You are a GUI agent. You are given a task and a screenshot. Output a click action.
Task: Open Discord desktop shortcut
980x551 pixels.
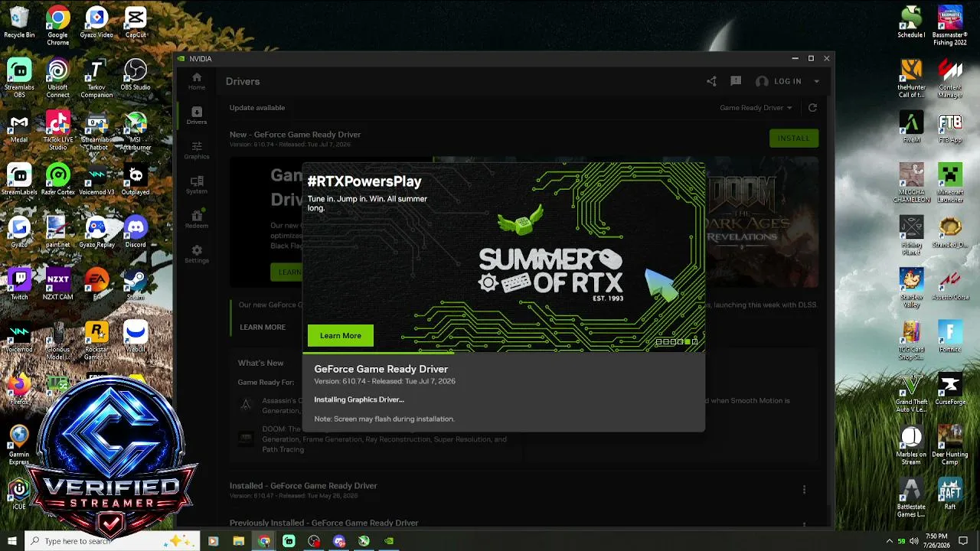136,232
